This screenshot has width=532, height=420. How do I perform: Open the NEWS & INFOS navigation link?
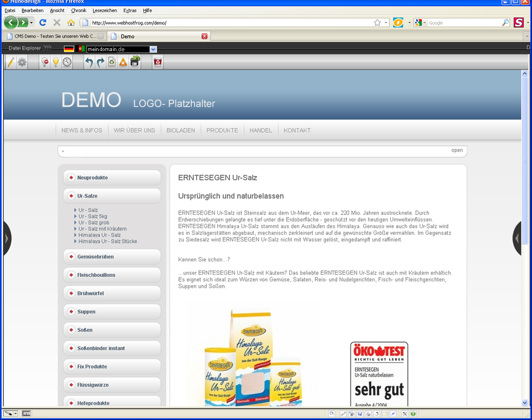(x=82, y=130)
